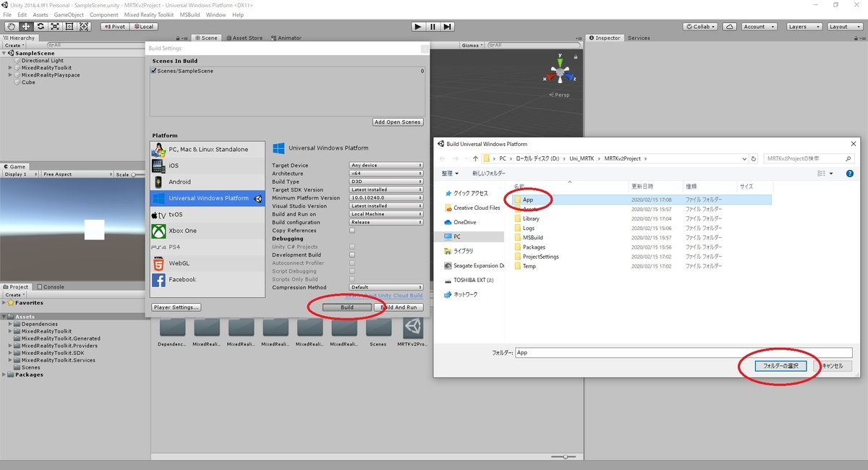Uncheck Scenes/SampleScene in Scenes In Build
This screenshot has height=470, width=868.
pyautogui.click(x=153, y=72)
